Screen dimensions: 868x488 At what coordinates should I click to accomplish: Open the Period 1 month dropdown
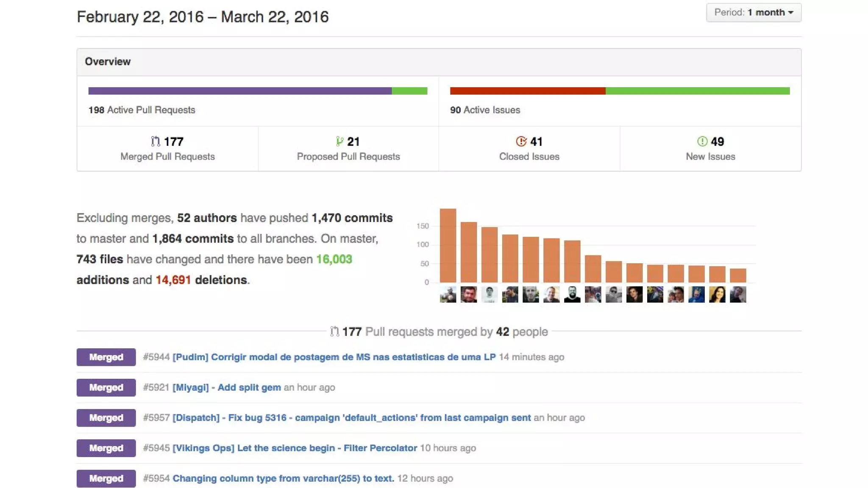tap(753, 12)
